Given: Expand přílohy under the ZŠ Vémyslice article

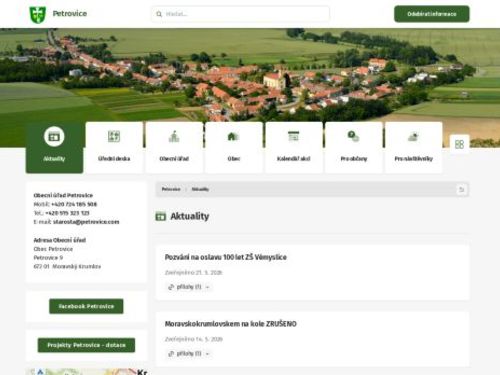Looking at the screenshot, I should click(x=189, y=287).
